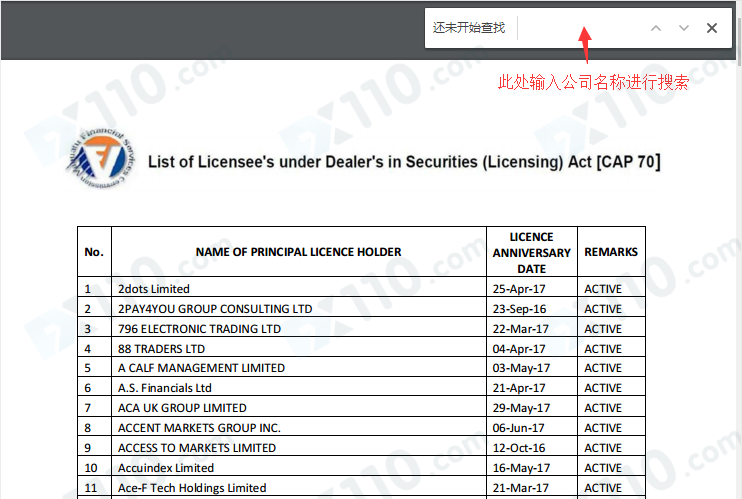The width and height of the screenshot is (742, 499).
Task: Click the LICENCE ANNIVERSARY DATE header
Action: coord(531,252)
